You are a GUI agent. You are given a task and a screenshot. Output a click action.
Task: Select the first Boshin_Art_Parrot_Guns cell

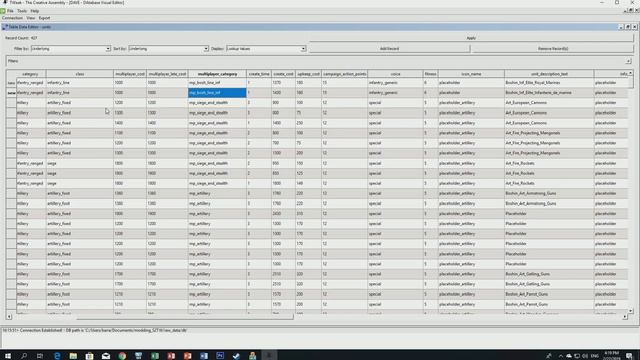(549, 294)
